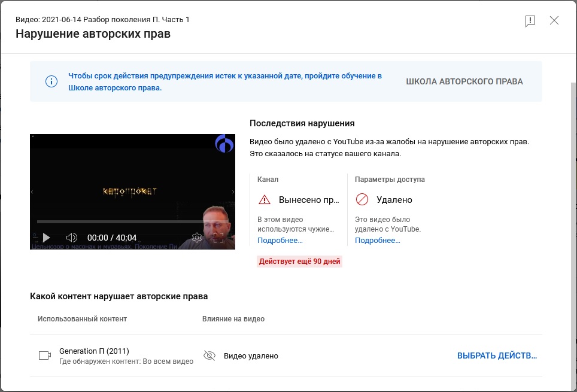The image size is (577, 392).
Task: Click the left chevron on the video preview
Action: 32,192
